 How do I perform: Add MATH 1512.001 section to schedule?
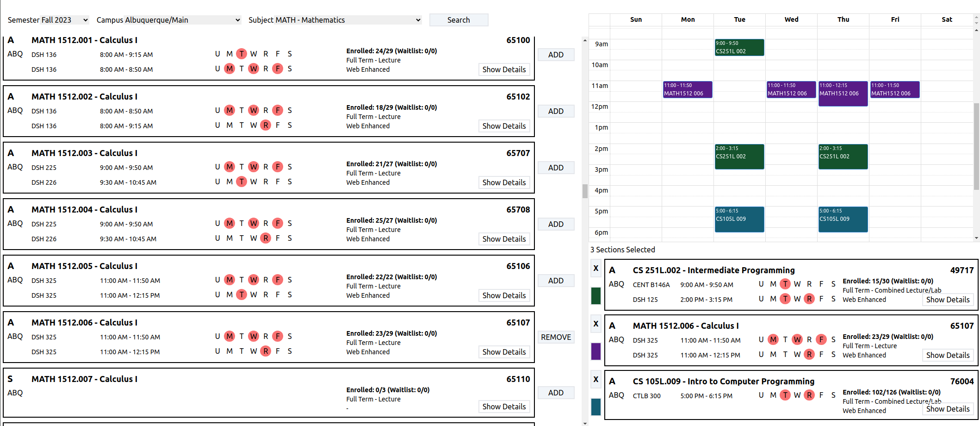tap(556, 55)
